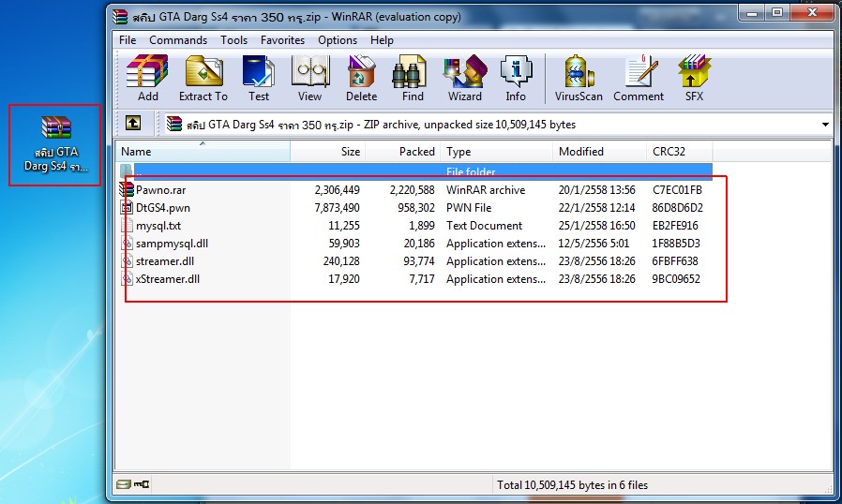The width and height of the screenshot is (842, 504).
Task: Sort by Packed column header
Action: point(403,152)
